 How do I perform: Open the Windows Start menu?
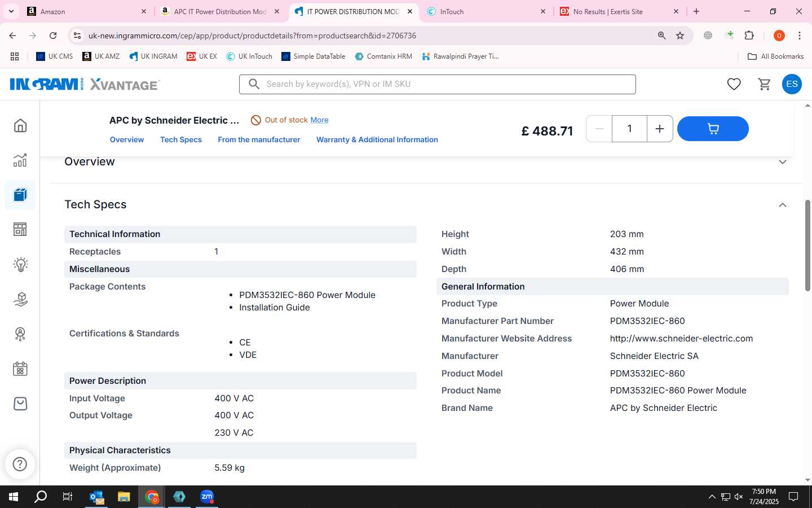[14, 497]
